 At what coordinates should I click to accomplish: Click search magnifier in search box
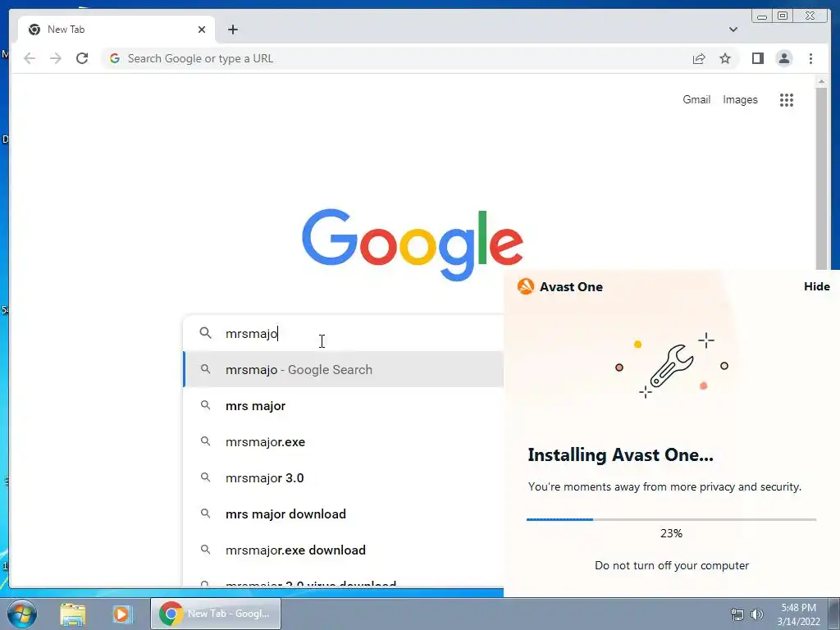point(205,333)
